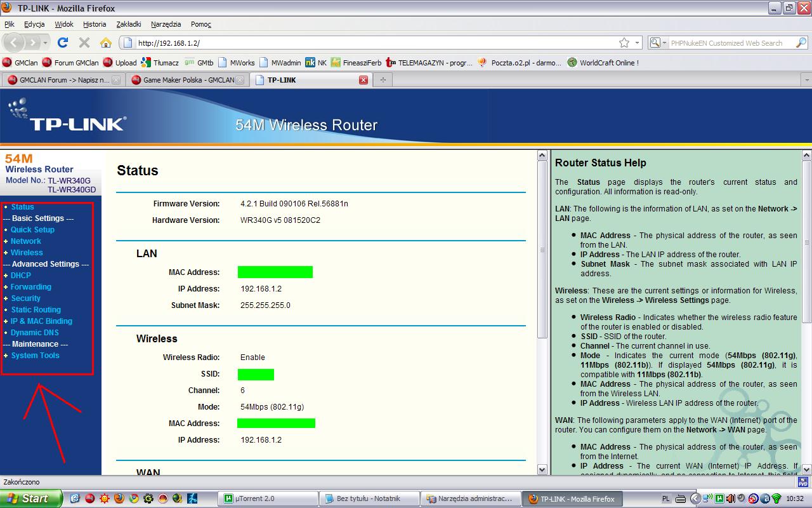812x508 pixels.
Task: Expand the Wireless section in the sidebar
Action: [27, 253]
